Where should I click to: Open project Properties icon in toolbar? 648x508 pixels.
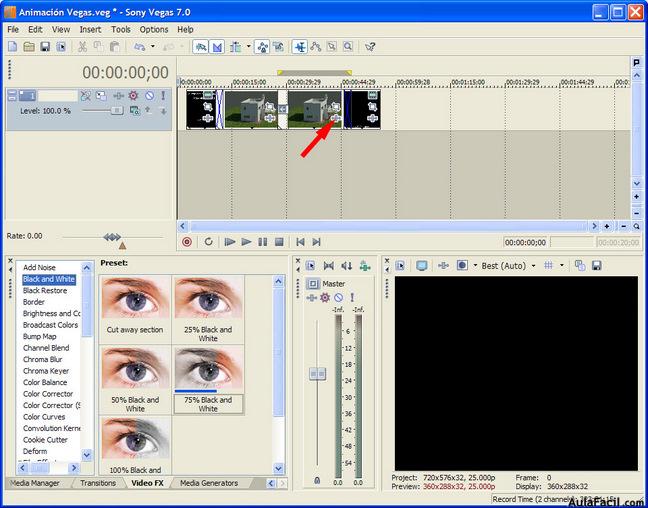61,47
